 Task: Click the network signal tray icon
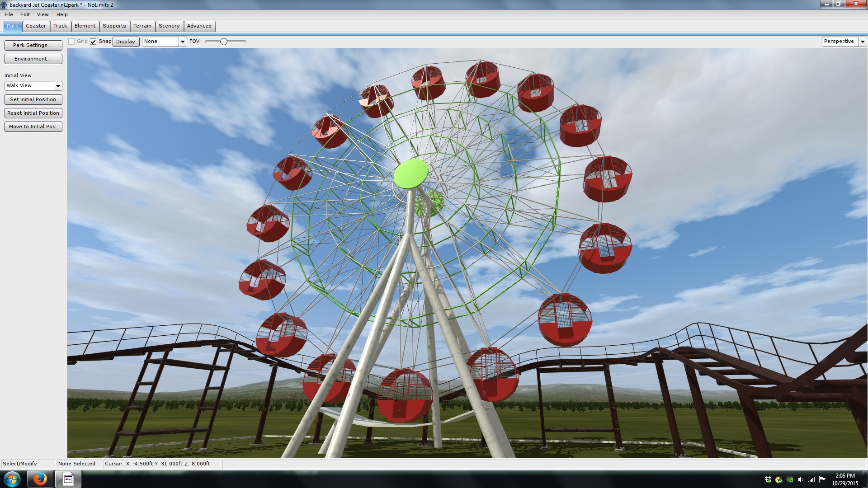pos(811,479)
